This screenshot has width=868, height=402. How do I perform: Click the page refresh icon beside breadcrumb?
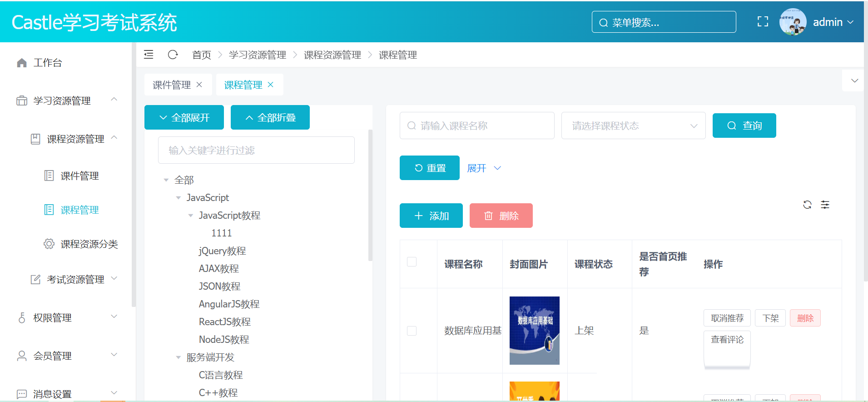(173, 55)
